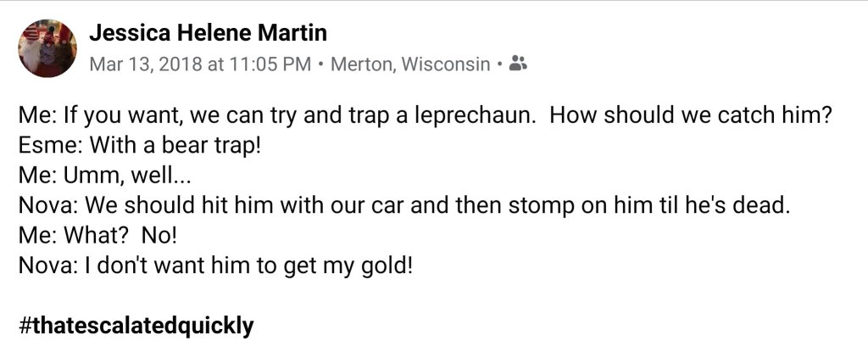The image size is (868, 341).
Task: Click Jessica Helene Martin's profile picture
Action: point(47,48)
